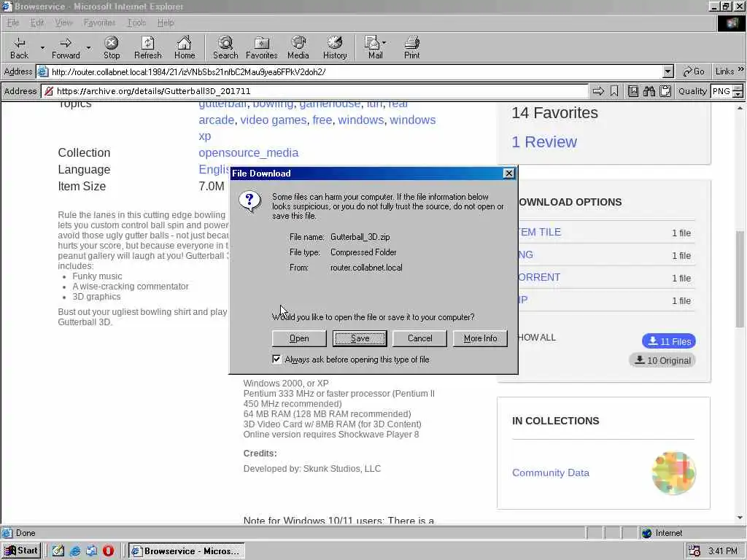Click the Quality PNG selector field

point(722,91)
